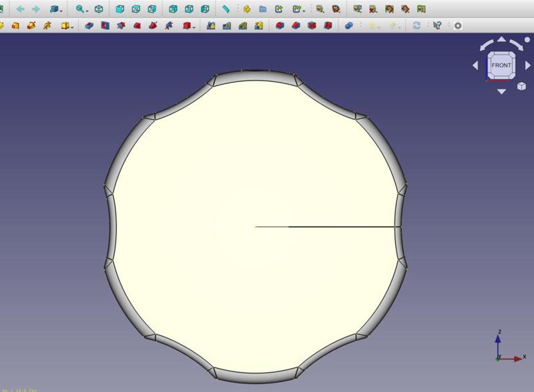Rotate view up with navigation cube top arrow

(501, 39)
